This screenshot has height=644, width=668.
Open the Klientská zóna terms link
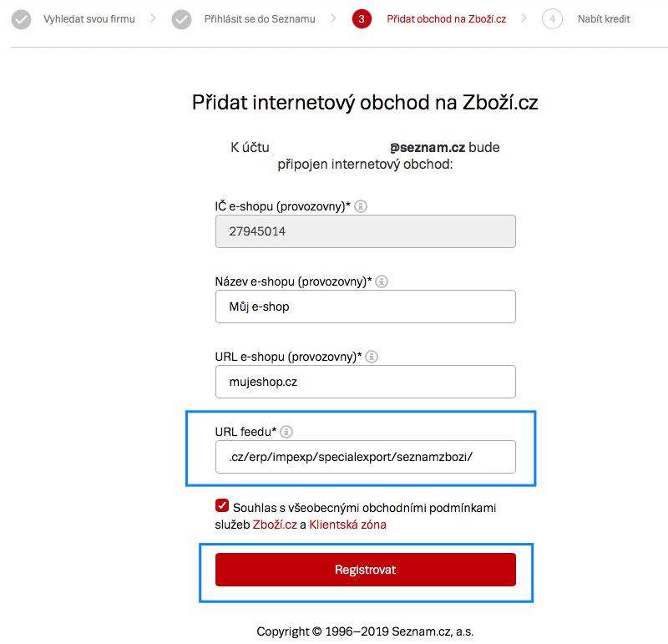pyautogui.click(x=347, y=525)
